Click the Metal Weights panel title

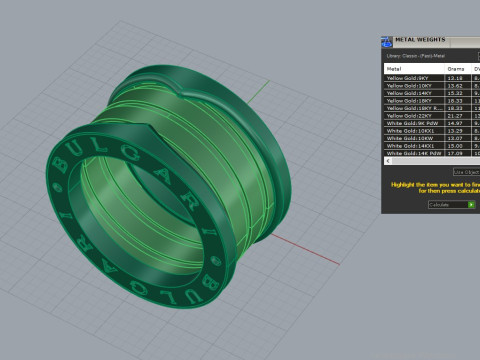pyautogui.click(x=420, y=40)
